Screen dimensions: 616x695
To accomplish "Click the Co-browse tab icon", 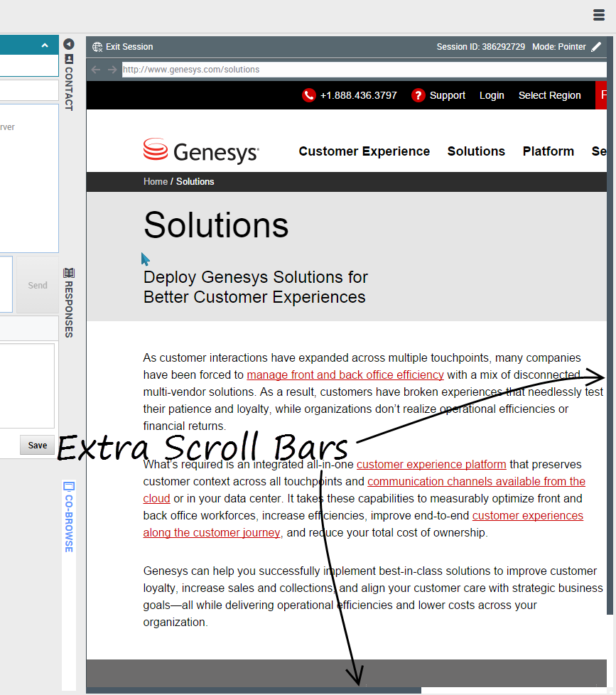I will (x=69, y=486).
